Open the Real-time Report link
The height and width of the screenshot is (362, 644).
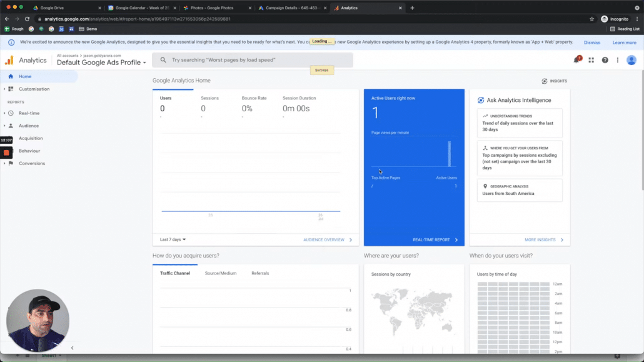tap(435, 239)
